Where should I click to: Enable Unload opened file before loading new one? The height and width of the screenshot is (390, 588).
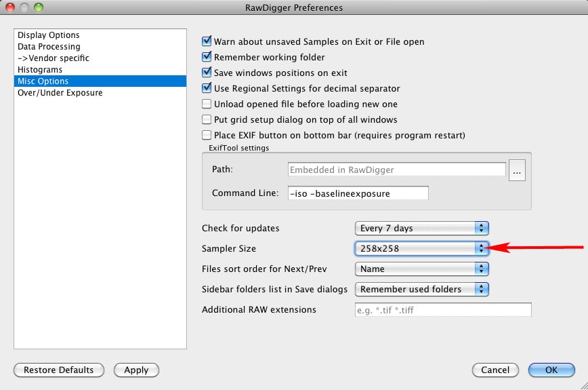point(207,104)
